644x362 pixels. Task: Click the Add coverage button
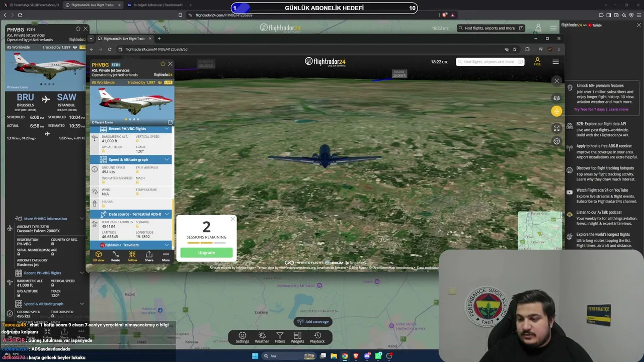(x=313, y=322)
